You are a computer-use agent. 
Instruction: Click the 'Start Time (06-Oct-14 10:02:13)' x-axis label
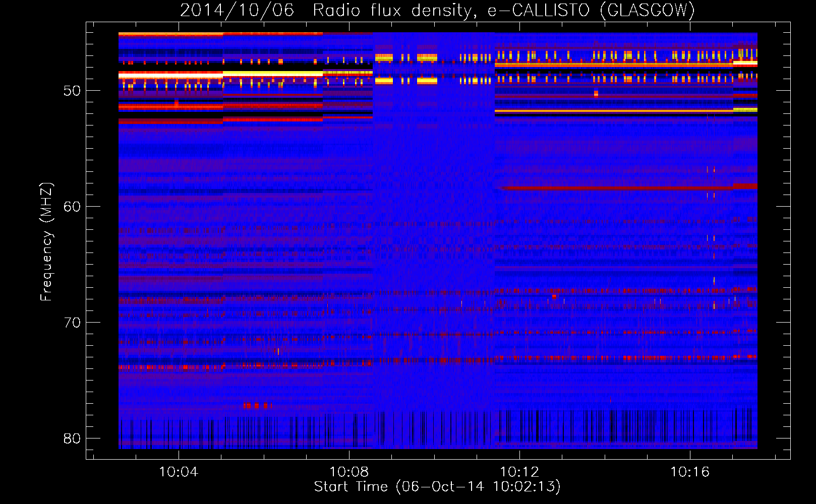pos(437,487)
